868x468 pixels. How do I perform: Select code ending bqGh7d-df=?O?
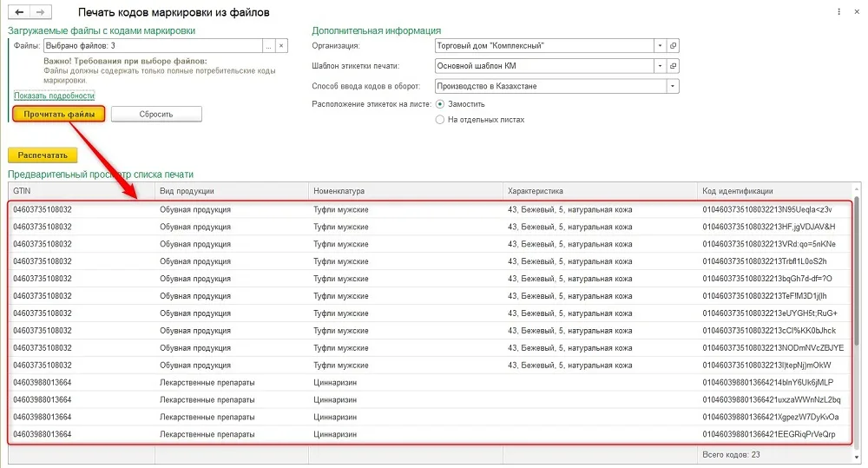click(x=767, y=279)
